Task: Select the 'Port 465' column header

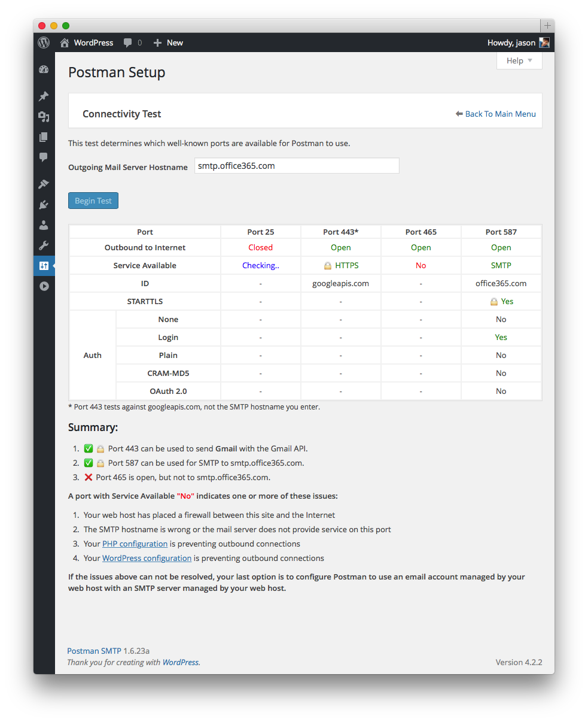Action: click(421, 232)
